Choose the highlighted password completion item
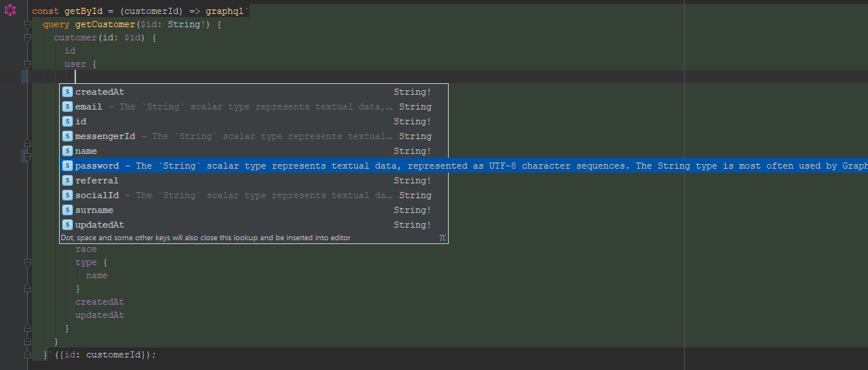 coord(97,166)
